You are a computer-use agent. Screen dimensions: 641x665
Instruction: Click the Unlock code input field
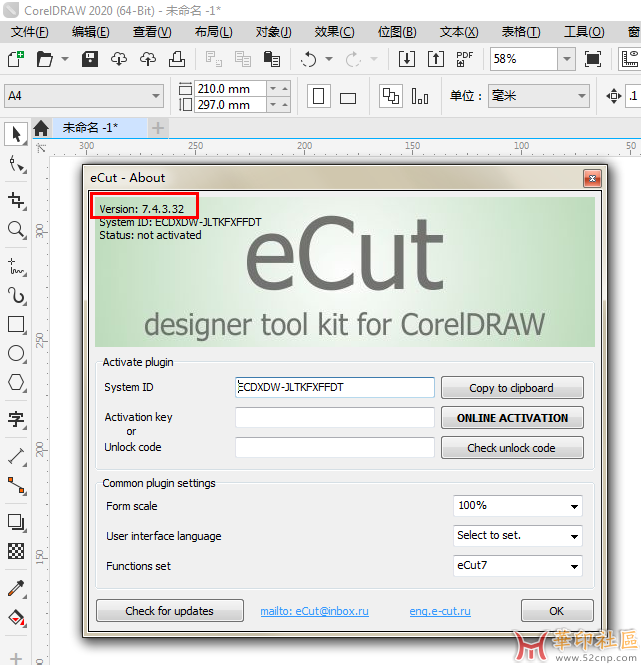[335, 448]
